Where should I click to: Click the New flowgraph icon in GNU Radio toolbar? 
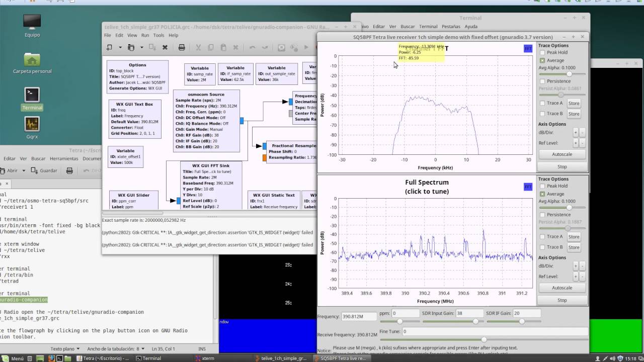pyautogui.click(x=109, y=47)
